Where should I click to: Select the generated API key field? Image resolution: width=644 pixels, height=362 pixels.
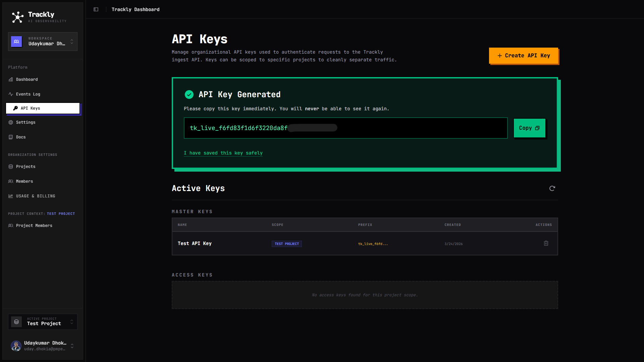tap(345, 128)
